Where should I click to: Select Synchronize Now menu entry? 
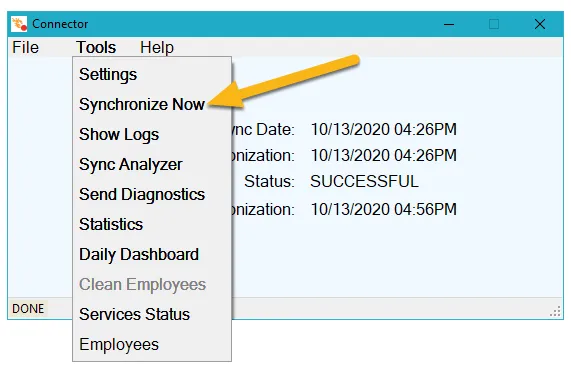[152, 104]
